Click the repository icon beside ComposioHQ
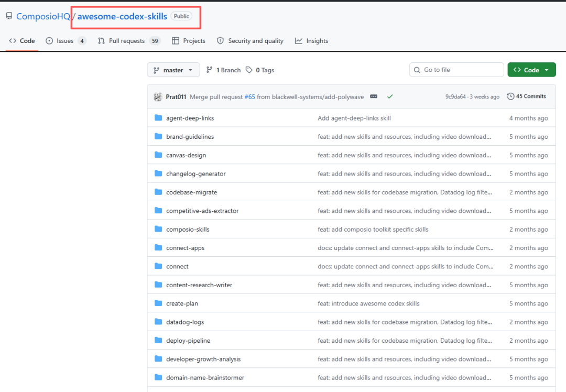The image size is (566, 392). (9, 16)
